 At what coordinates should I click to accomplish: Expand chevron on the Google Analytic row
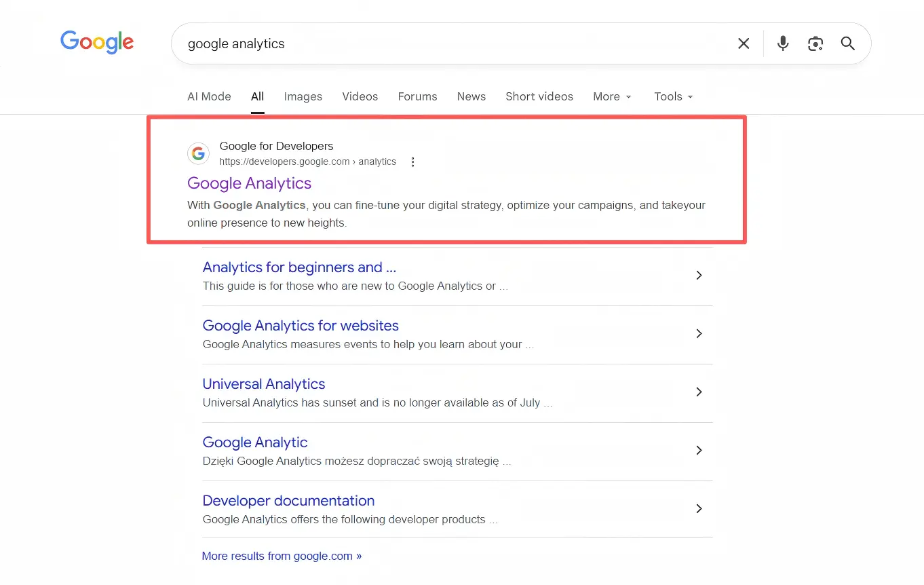tap(699, 450)
